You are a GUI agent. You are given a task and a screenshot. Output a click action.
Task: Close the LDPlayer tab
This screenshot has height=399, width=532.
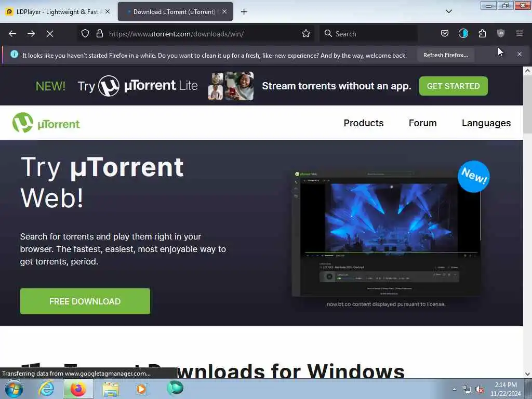coord(108,11)
